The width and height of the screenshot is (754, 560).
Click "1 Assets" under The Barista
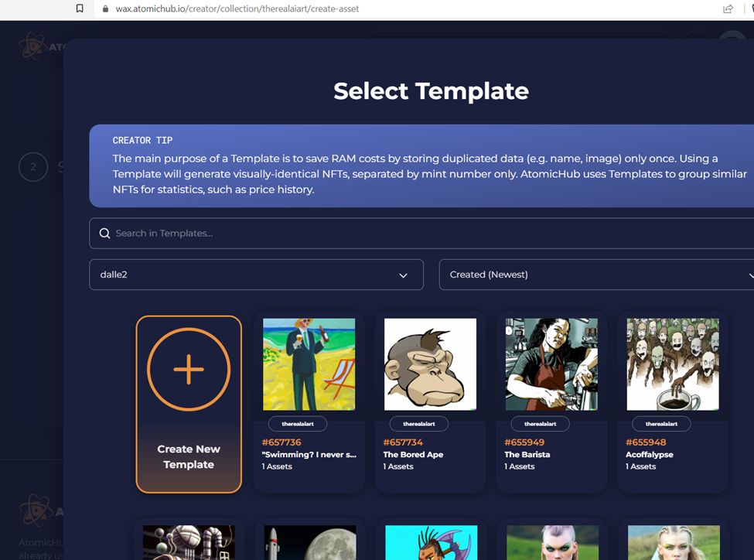click(520, 466)
